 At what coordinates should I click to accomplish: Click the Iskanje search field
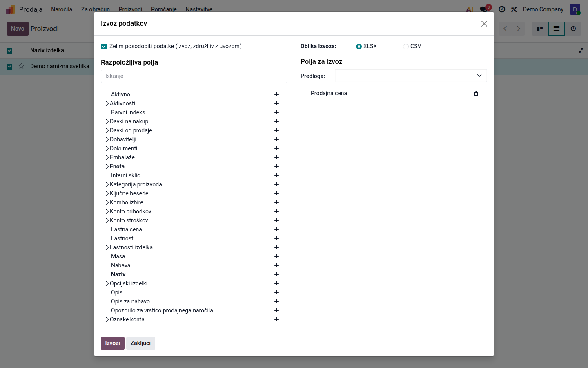[x=194, y=76]
